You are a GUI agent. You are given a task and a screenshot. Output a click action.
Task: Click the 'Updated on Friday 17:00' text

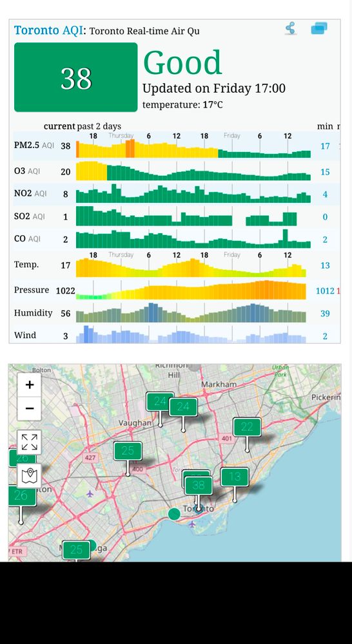[x=214, y=88]
